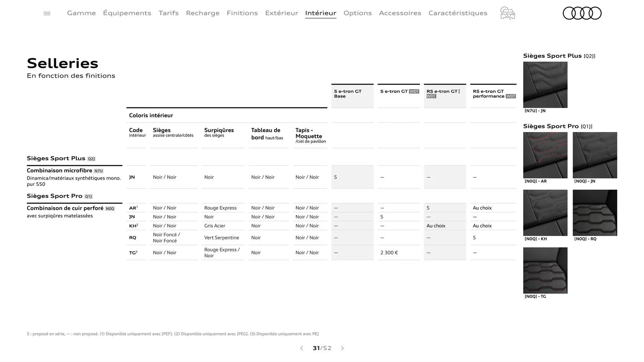The image size is (644, 362).
Task: Select the [N0Q] - KH perforated leather sample
Action: pos(545,213)
